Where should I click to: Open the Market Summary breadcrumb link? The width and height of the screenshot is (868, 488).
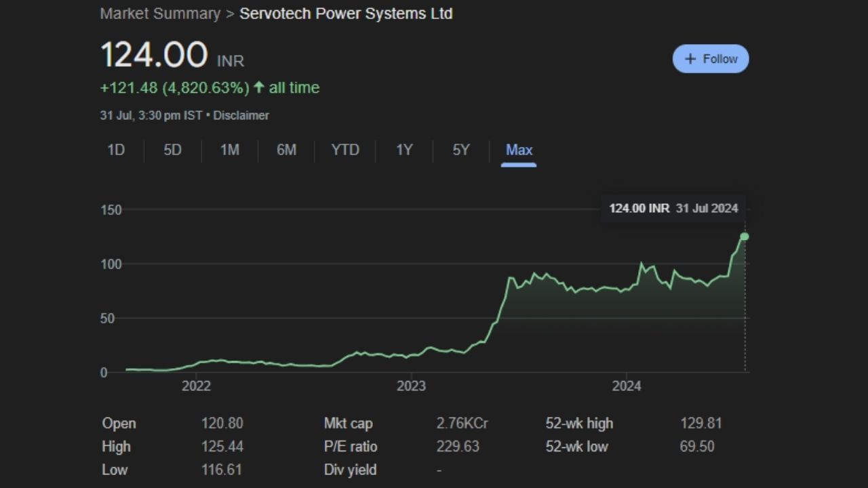pyautogui.click(x=160, y=14)
